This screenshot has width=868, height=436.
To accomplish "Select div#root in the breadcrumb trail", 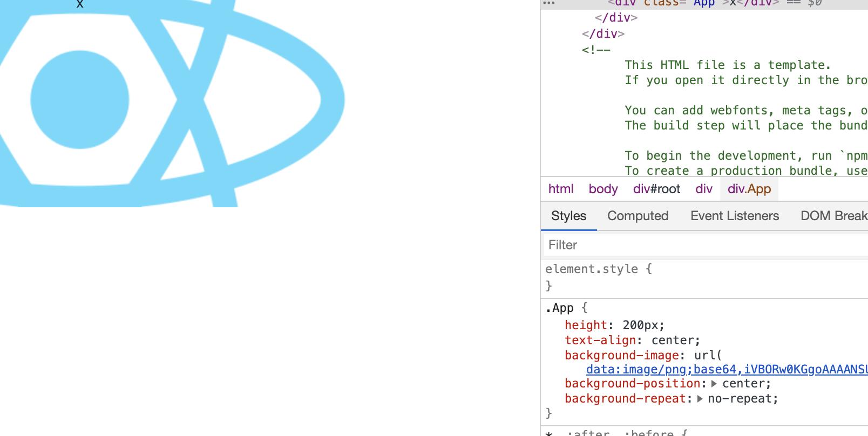I will click(656, 189).
